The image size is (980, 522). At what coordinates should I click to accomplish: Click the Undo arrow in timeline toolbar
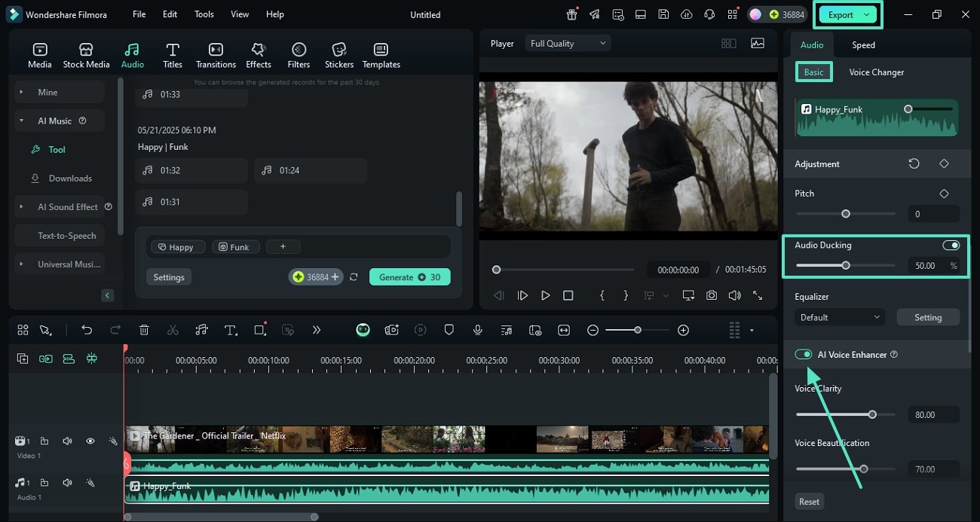point(87,330)
